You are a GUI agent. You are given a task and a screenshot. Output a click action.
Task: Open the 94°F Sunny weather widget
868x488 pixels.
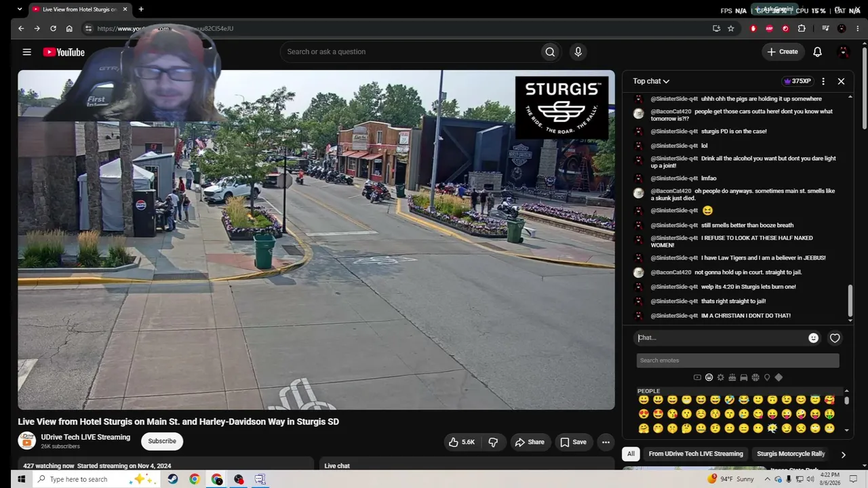730,479
